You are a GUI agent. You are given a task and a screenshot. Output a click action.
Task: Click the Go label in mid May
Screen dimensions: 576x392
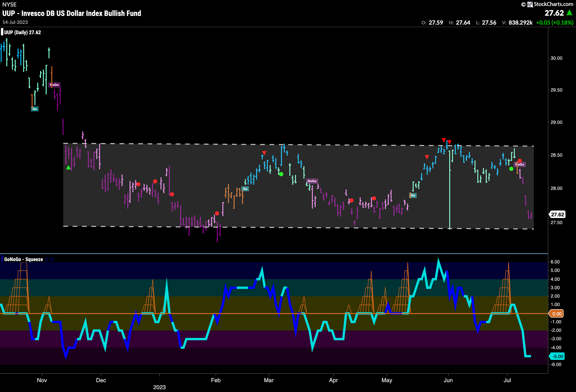pyautogui.click(x=413, y=195)
